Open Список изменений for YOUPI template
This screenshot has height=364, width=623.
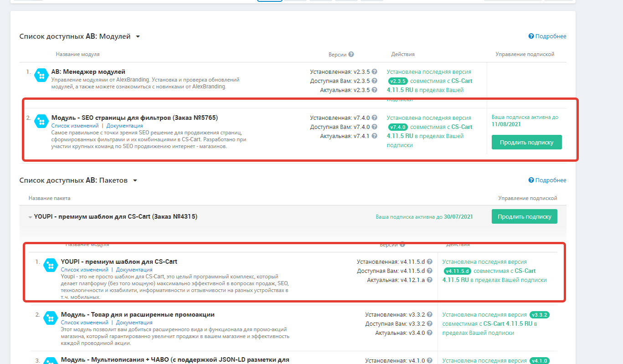[x=84, y=270]
